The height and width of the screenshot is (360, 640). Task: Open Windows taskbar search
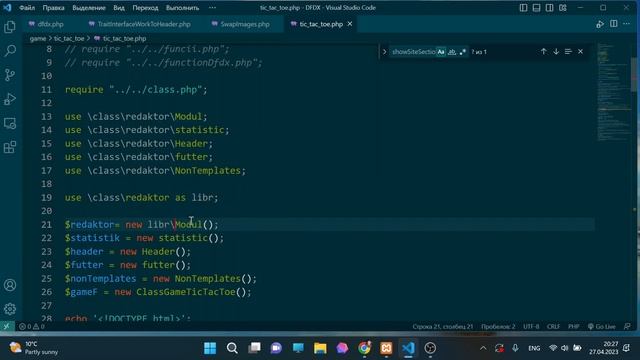232,348
